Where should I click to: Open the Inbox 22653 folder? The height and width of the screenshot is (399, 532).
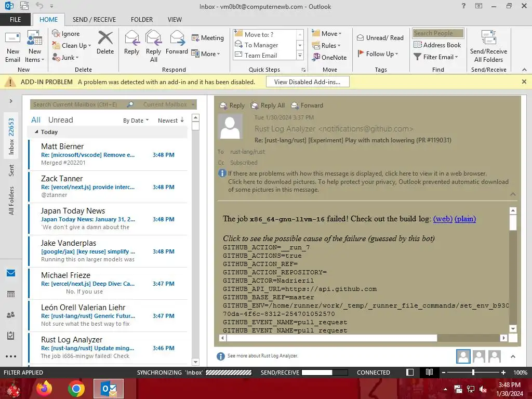point(11,136)
